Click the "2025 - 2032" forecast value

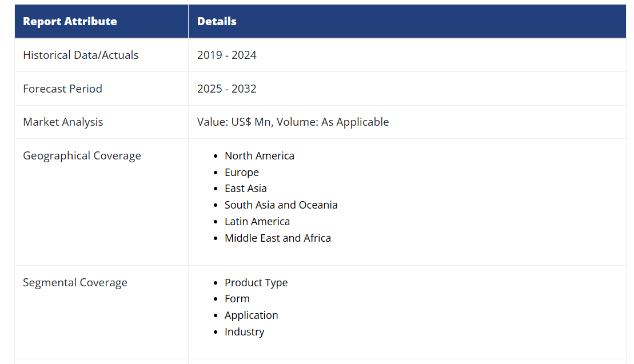pos(227,89)
